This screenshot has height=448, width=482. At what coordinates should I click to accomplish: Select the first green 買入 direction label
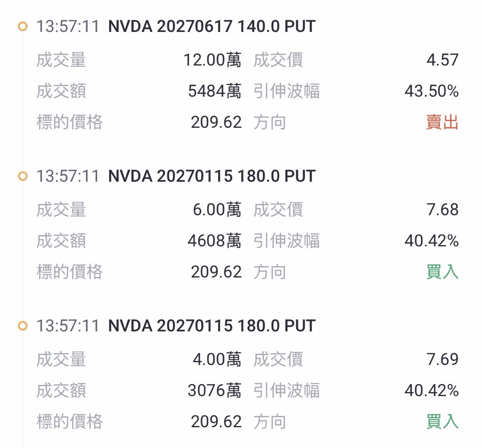point(442,272)
